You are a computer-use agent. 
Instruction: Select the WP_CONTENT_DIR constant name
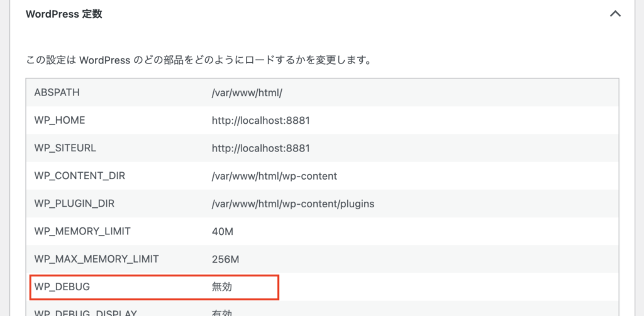80,176
